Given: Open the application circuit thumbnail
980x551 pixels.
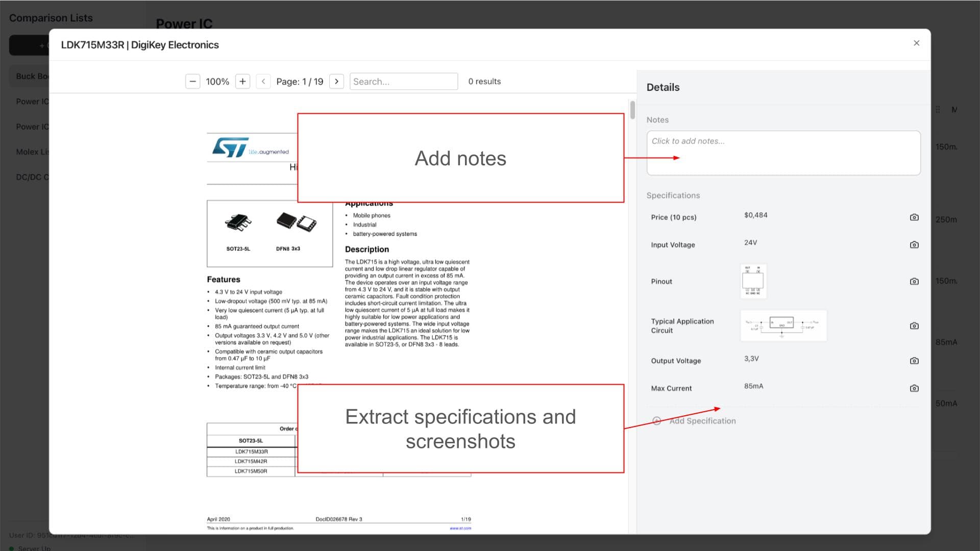Looking at the screenshot, I should [783, 325].
